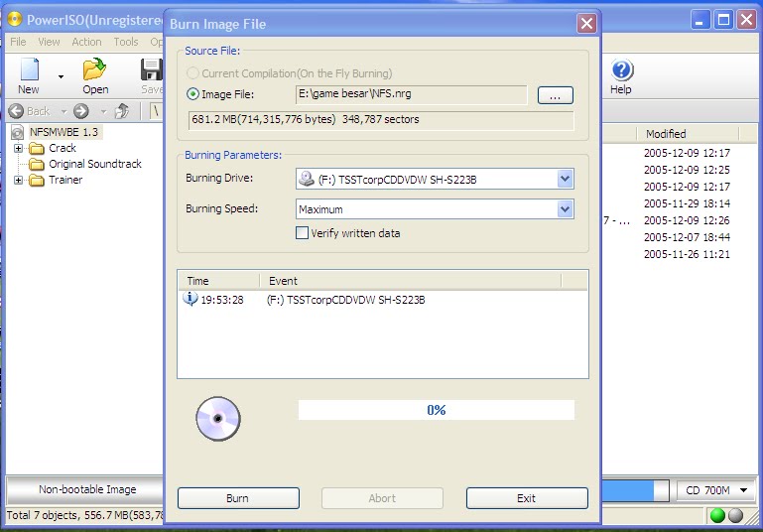Image resolution: width=763 pixels, height=532 pixels.
Task: Click the Open folder toolbar icon
Action: click(x=94, y=69)
